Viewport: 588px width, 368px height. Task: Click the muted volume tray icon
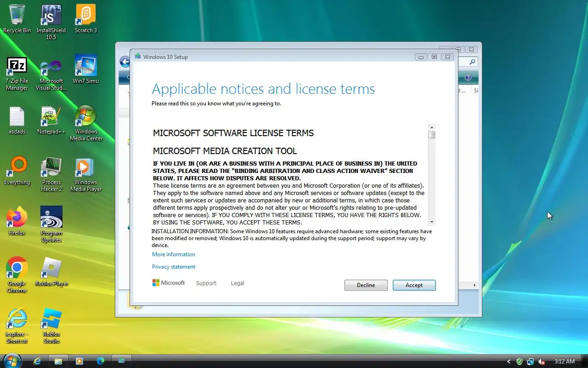pos(542,362)
